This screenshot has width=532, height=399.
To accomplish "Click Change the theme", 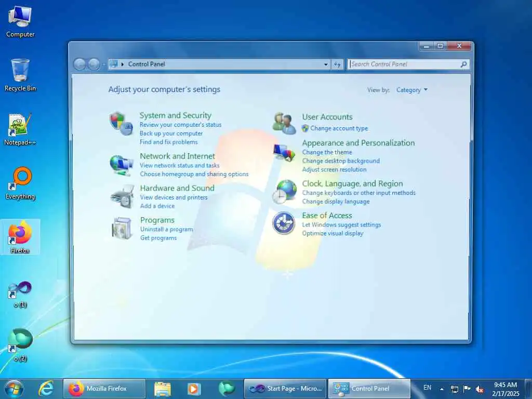I will (x=327, y=152).
